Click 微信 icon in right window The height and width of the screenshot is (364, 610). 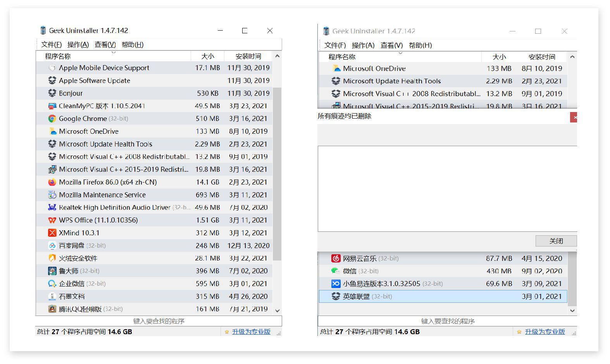click(x=336, y=271)
